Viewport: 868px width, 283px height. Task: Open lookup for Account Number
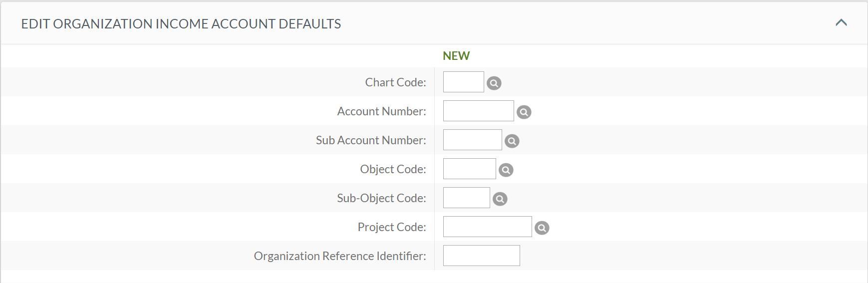pos(524,112)
